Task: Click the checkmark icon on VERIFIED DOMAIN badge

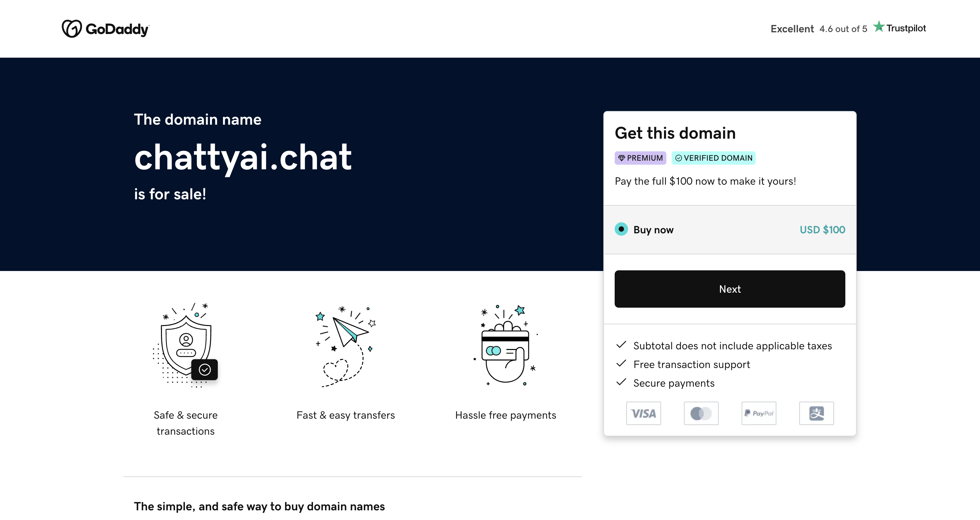Action: pos(679,157)
